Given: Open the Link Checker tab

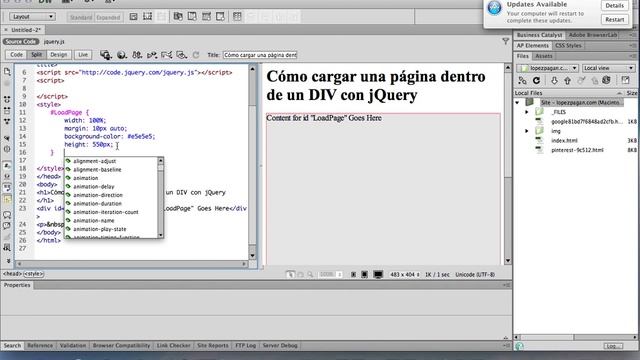Looking at the screenshot, I should 173,345.
